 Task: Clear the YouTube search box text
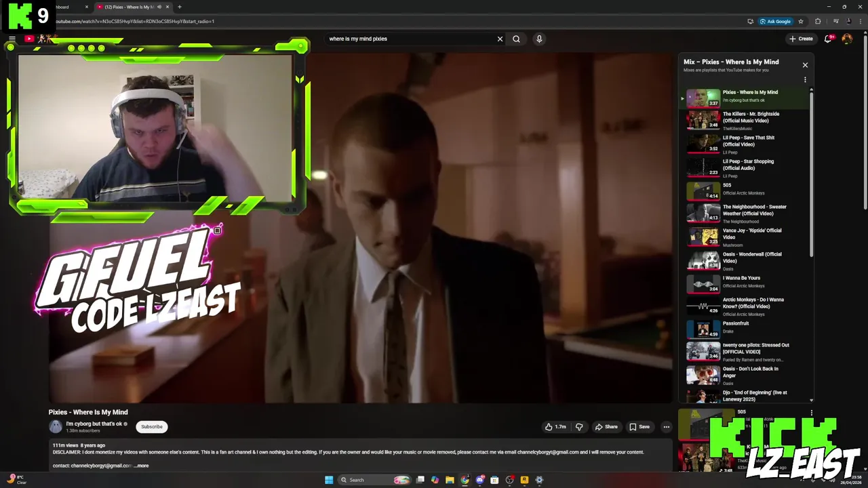[x=500, y=39]
